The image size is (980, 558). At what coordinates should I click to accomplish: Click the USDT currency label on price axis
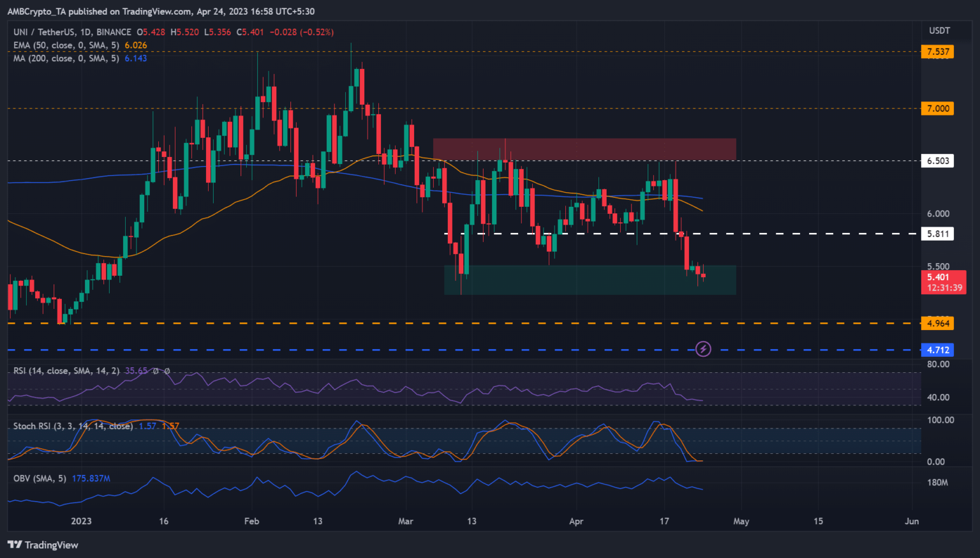tap(939, 31)
